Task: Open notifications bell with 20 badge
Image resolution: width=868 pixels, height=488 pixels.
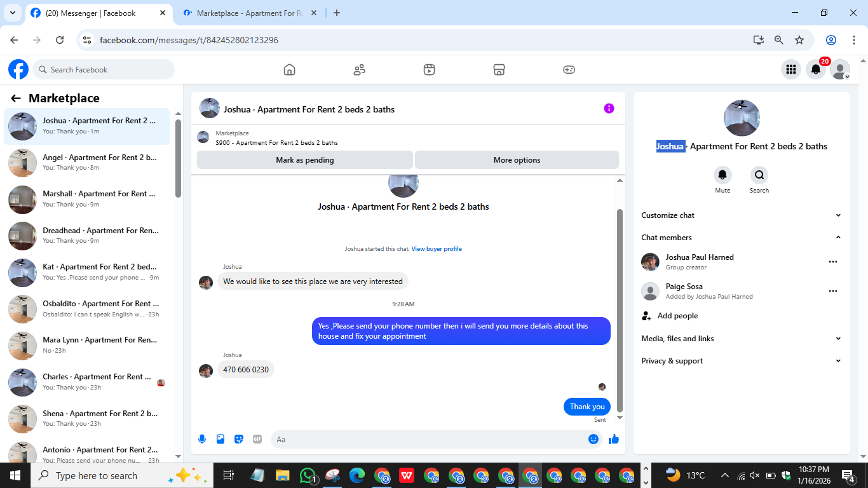Action: (x=816, y=70)
